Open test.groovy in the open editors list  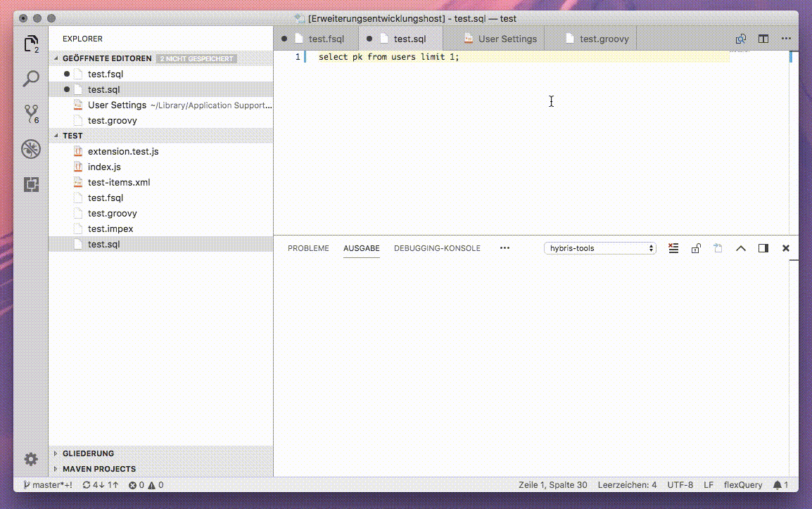pos(160,120)
